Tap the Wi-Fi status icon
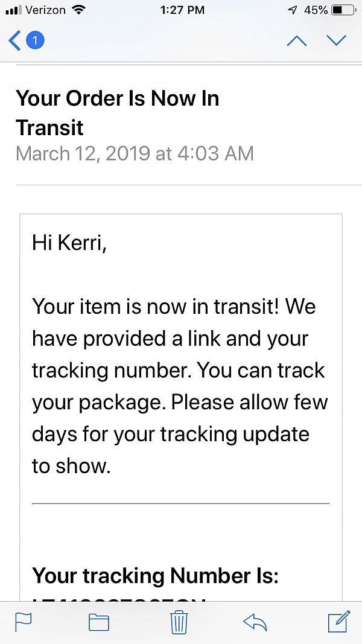 (78, 10)
